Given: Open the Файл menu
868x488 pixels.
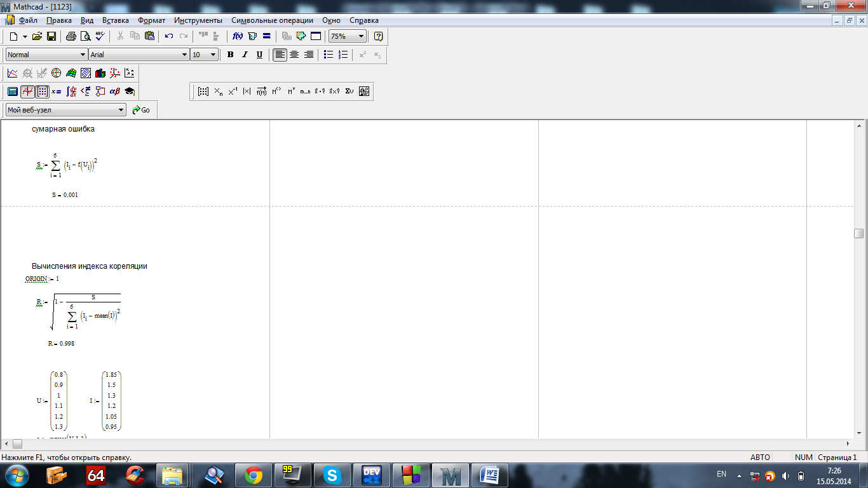Looking at the screenshot, I should pos(28,20).
